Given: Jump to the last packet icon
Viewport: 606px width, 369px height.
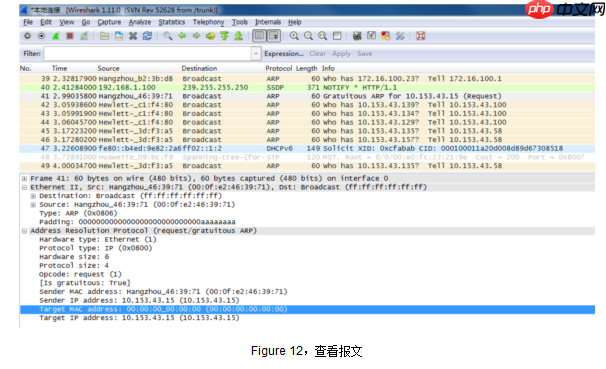Looking at the screenshot, I should [x=238, y=36].
